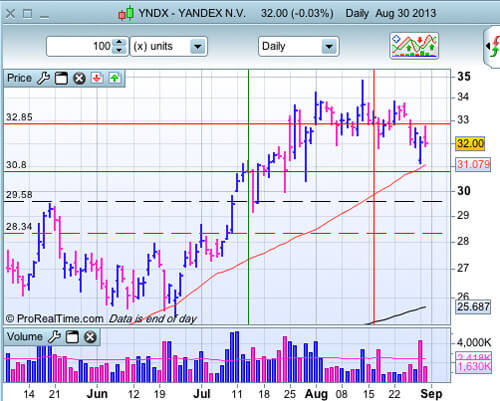Click the Price panel label

pyautogui.click(x=19, y=78)
